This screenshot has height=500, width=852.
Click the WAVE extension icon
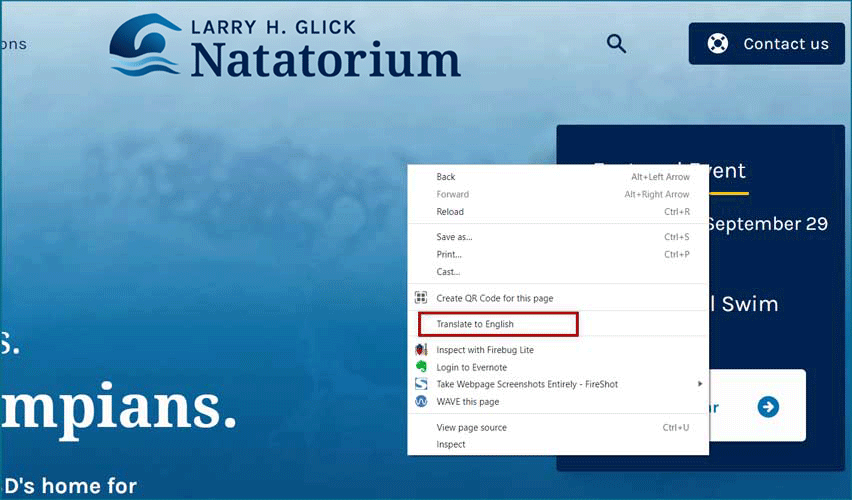point(421,401)
